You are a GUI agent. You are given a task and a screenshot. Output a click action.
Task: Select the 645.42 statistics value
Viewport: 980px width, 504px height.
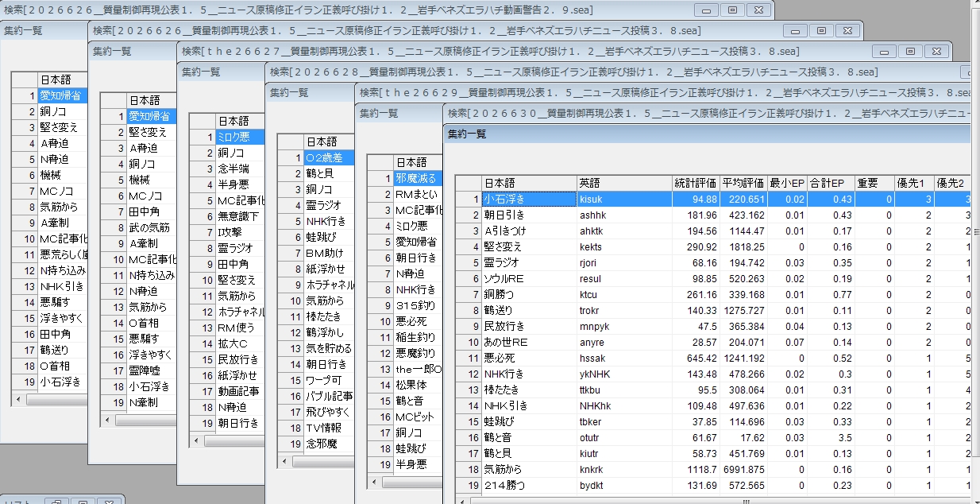696,358
